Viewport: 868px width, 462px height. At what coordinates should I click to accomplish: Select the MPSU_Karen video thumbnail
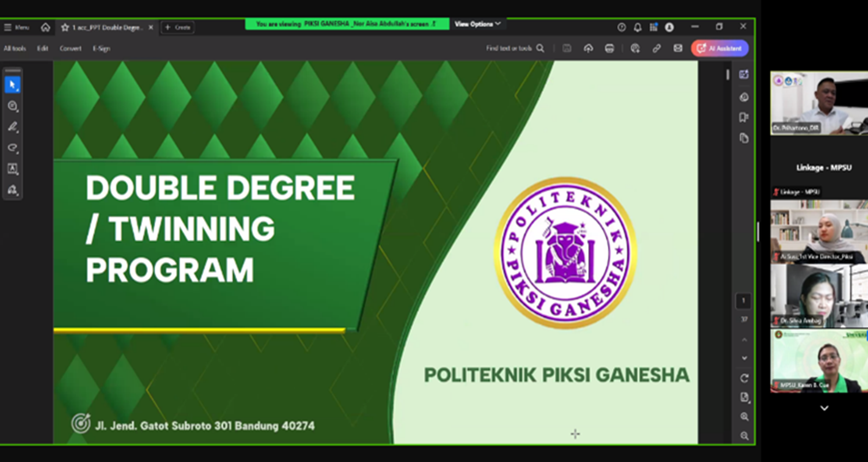click(x=819, y=361)
